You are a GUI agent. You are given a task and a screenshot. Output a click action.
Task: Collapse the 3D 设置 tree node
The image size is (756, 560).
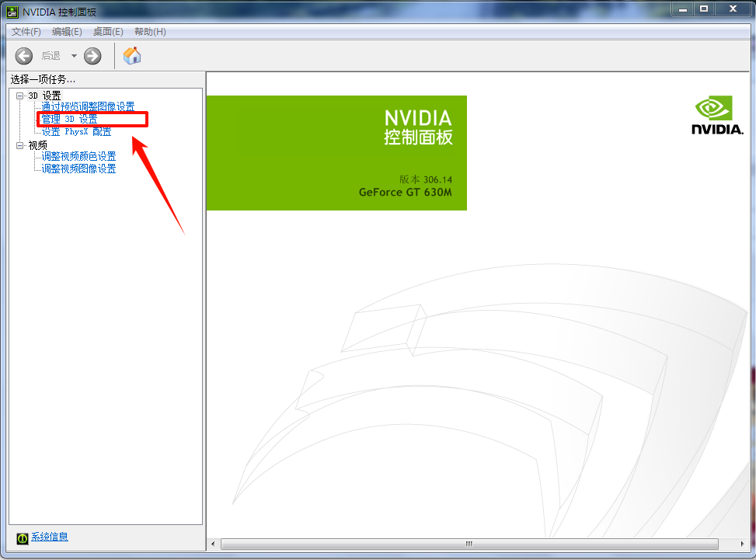(x=20, y=96)
